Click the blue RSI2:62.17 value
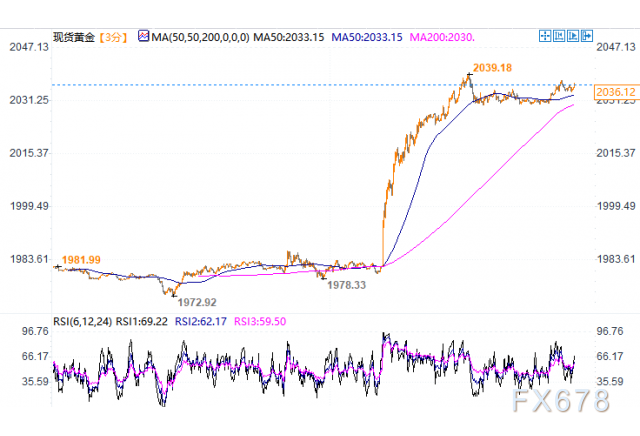This screenshot has height=436, width=640. (x=200, y=322)
